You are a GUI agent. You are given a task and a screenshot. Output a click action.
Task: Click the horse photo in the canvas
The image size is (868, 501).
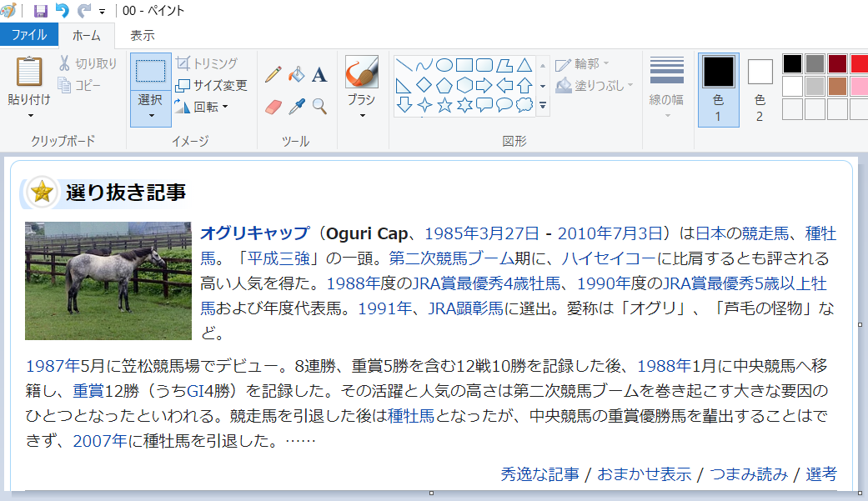(x=108, y=281)
